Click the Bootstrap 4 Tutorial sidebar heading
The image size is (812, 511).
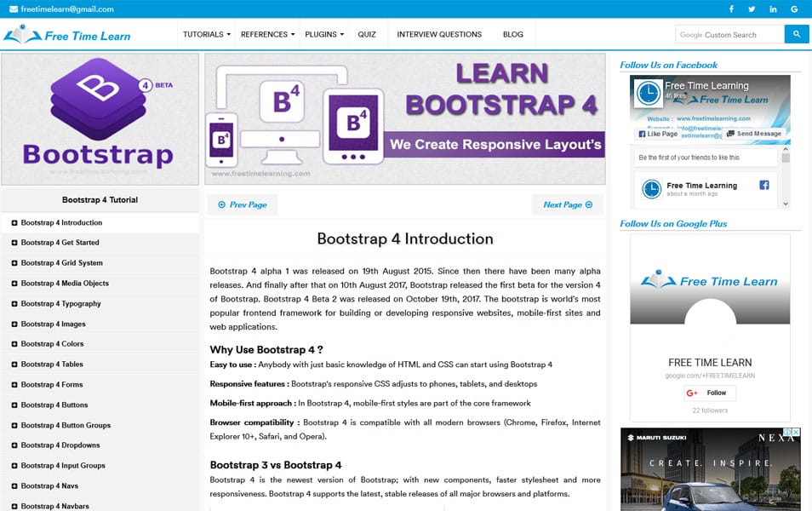click(x=100, y=200)
